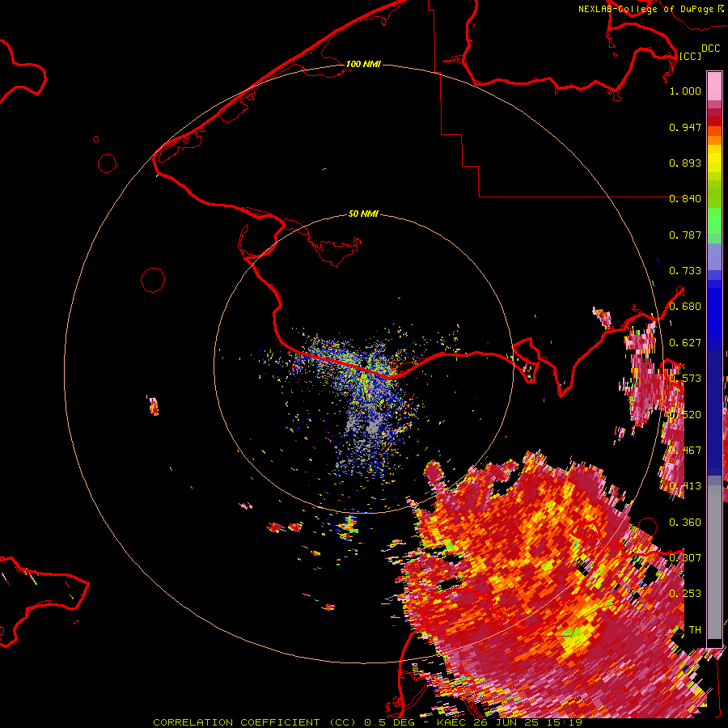Select the 1.000 legend value
Image resolution: width=728 pixels, height=728 pixels.
[x=685, y=91]
